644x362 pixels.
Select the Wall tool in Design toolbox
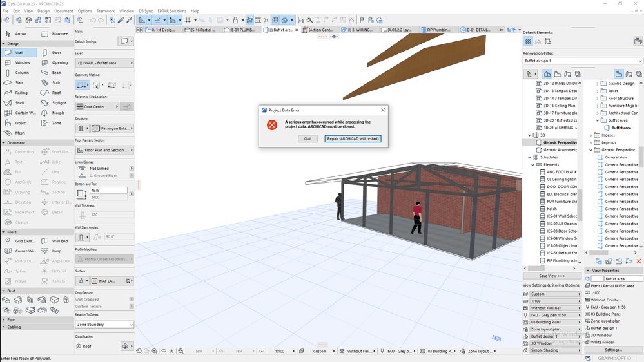tap(19, 53)
